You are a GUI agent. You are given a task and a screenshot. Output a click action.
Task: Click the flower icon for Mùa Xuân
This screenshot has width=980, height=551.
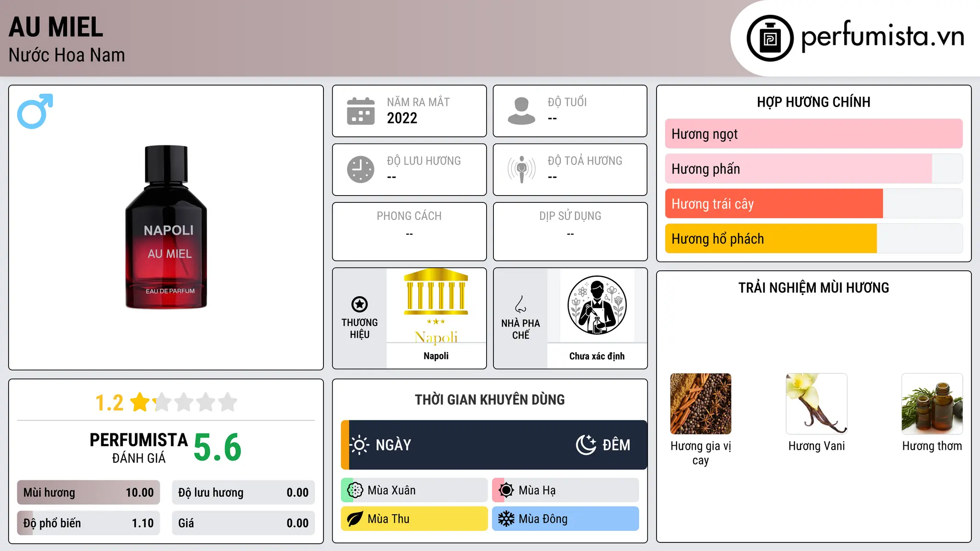(355, 490)
